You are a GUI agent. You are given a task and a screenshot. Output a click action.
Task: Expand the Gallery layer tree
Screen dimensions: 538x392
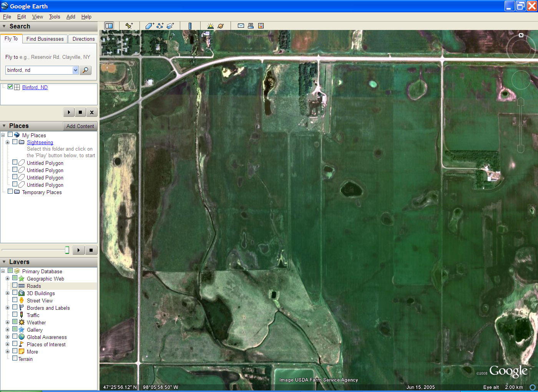[7, 330]
